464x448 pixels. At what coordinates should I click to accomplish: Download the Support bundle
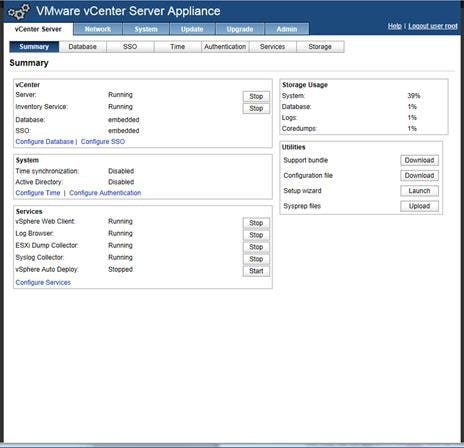pos(419,160)
